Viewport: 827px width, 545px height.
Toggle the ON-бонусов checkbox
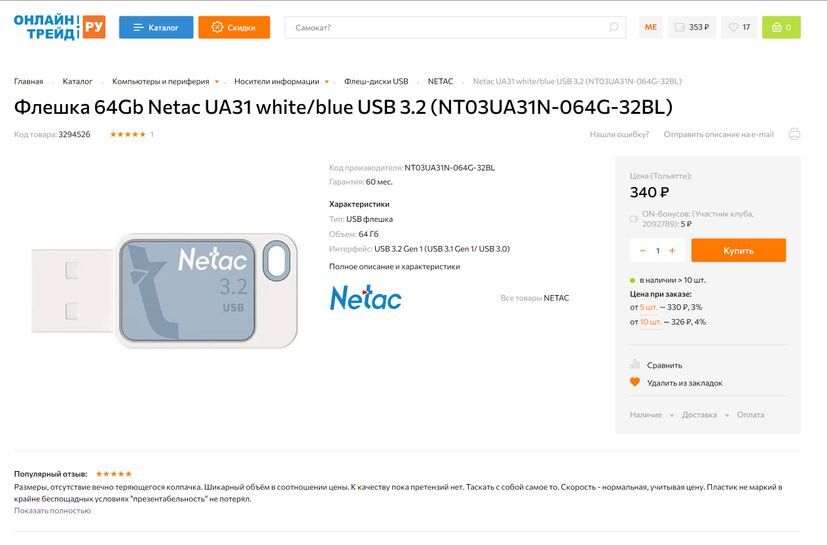(x=634, y=218)
